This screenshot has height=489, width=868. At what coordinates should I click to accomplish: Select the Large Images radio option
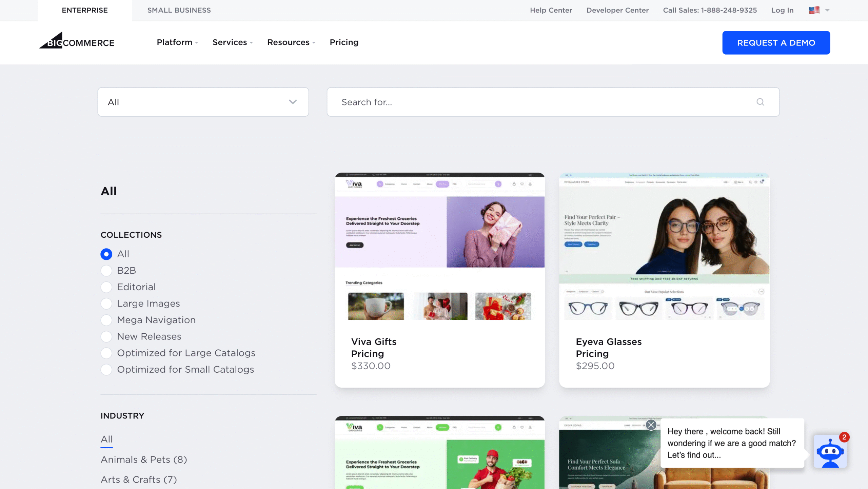[106, 304]
